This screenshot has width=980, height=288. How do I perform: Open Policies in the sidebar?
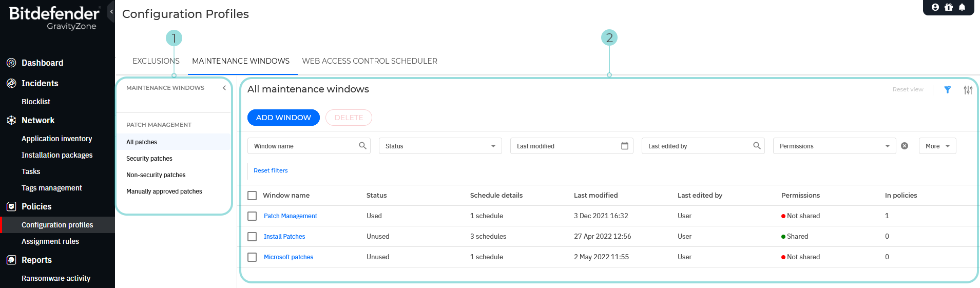coord(36,206)
